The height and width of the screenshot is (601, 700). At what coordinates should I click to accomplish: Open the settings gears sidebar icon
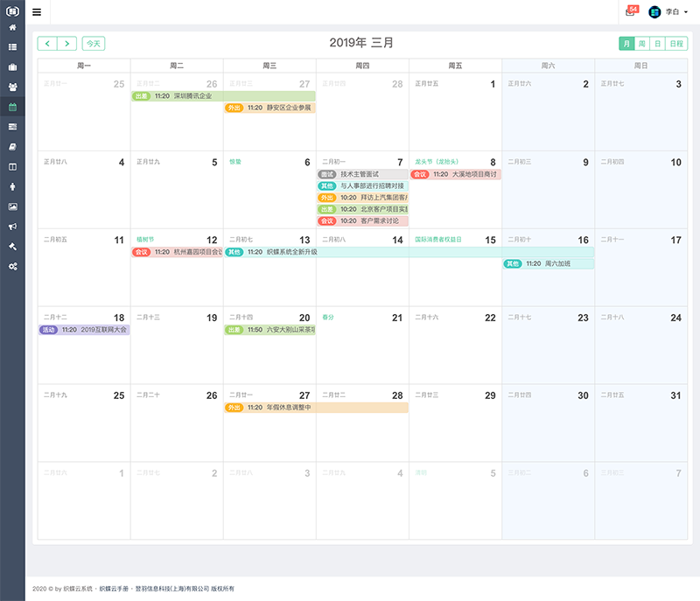12,266
